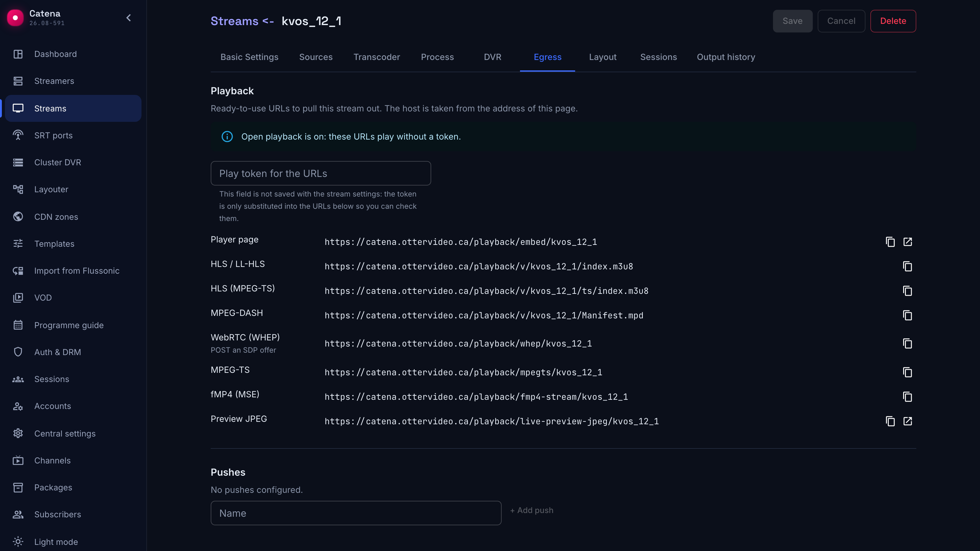Open Player page URL in new tab
The height and width of the screenshot is (551, 980).
(908, 242)
